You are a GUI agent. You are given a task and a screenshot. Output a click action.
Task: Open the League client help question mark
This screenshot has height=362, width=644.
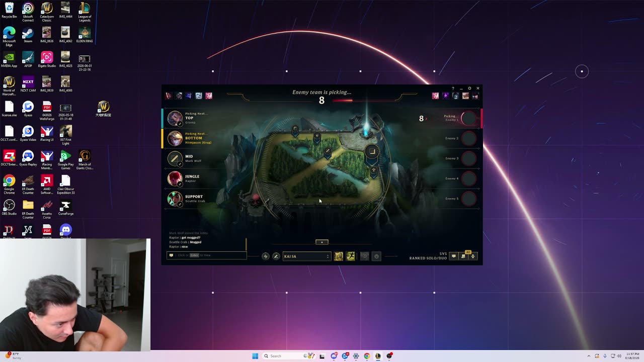click(453, 88)
